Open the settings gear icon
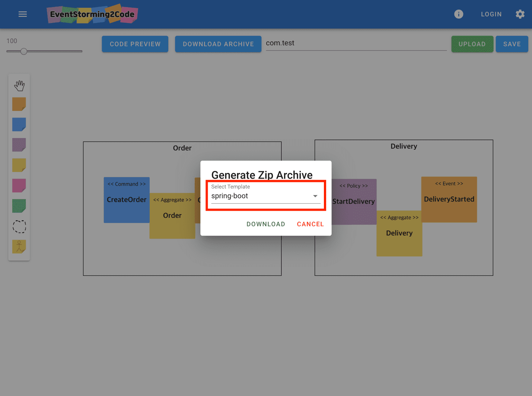 (x=520, y=14)
